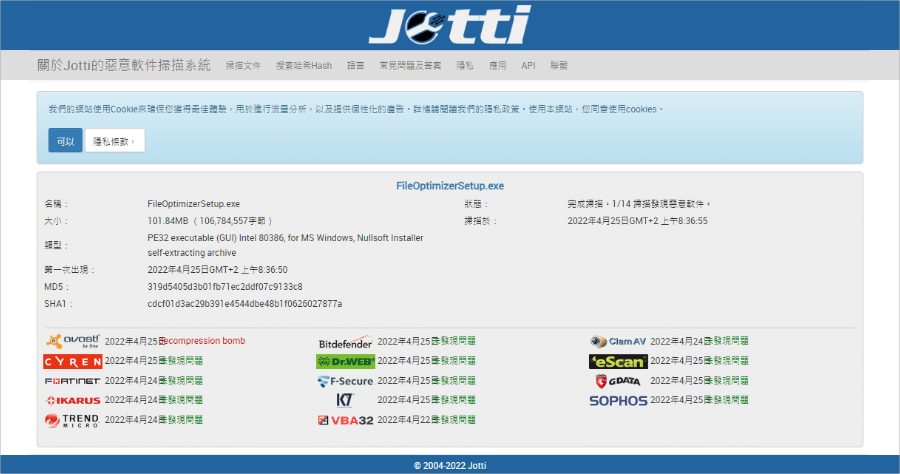Open the ClamAV scanner logo
Screen dimensions: 900x474
618,341
